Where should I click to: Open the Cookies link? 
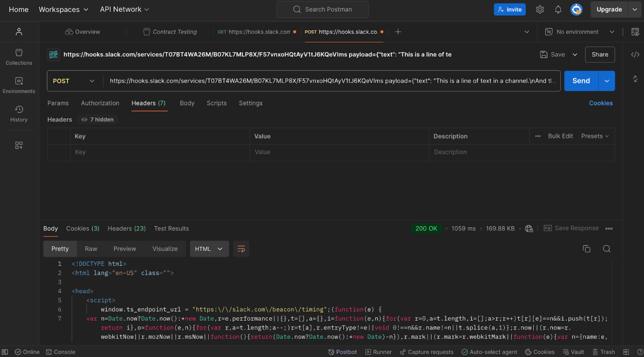[600, 103]
